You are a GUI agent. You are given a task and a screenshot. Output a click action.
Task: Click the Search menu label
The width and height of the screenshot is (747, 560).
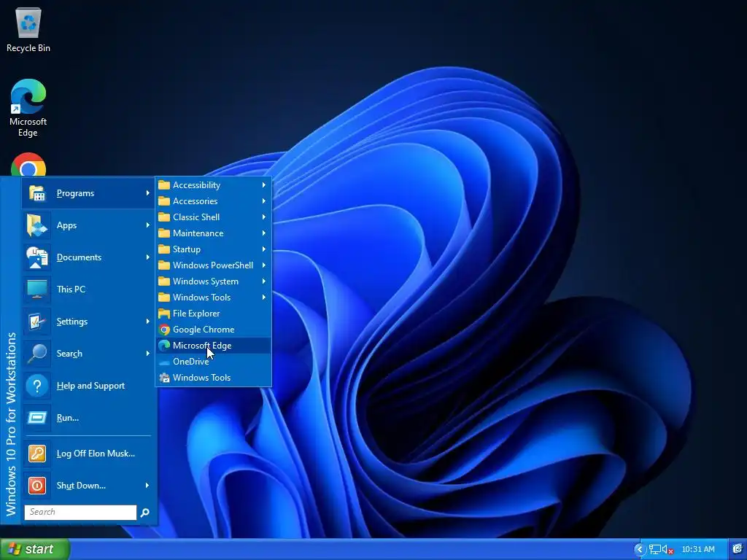(x=69, y=354)
